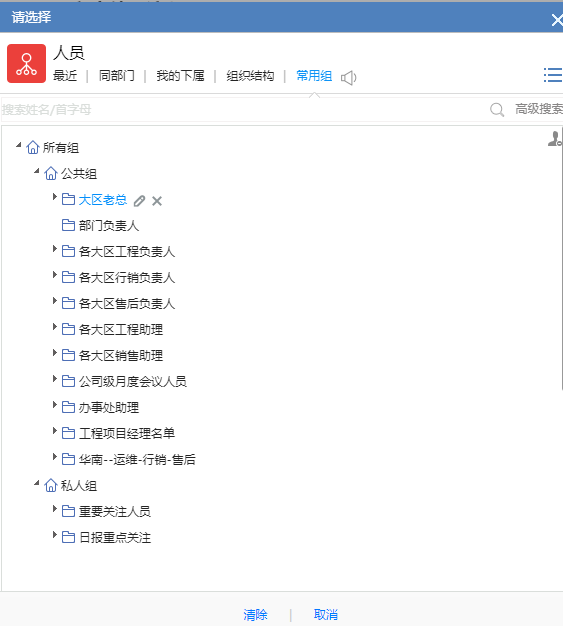
Task: Collapse the 公共组 node
Action: tap(37, 171)
